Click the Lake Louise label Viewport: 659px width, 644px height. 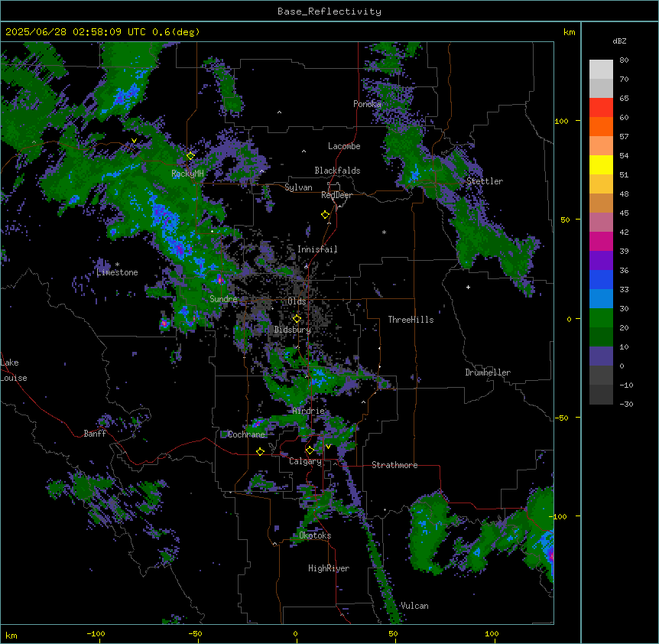(14, 370)
